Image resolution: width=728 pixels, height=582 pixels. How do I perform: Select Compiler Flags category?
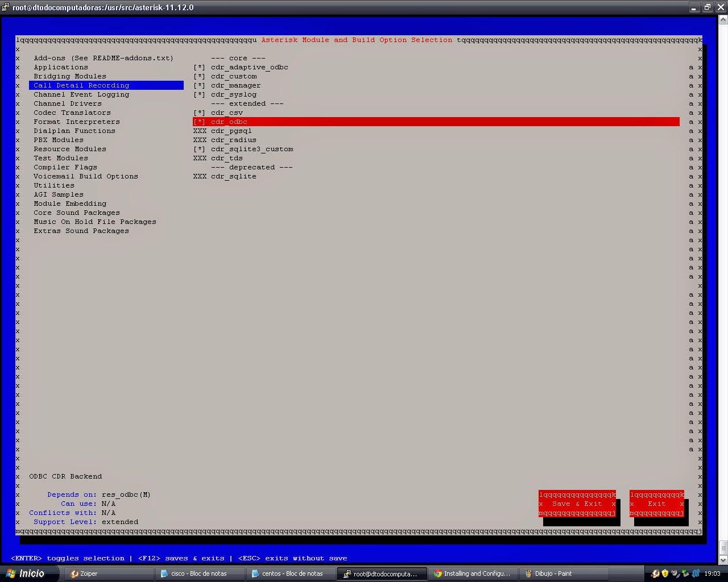65,167
